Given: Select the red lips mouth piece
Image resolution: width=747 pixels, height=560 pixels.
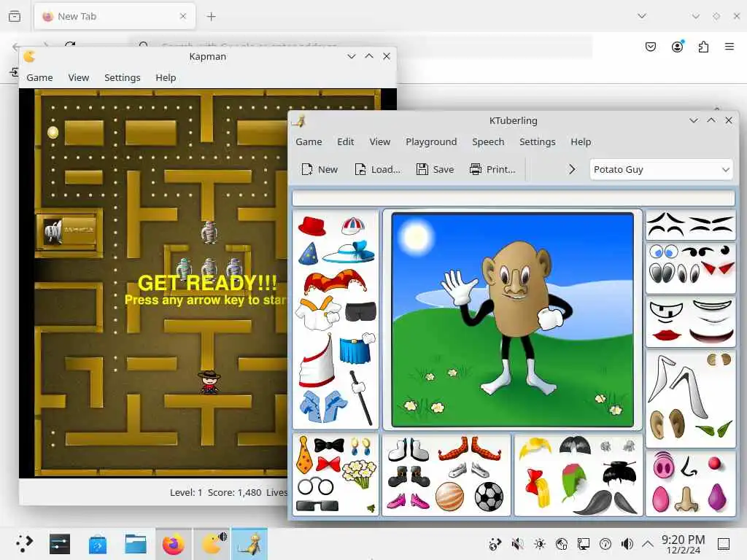Looking at the screenshot, I should click(667, 335).
